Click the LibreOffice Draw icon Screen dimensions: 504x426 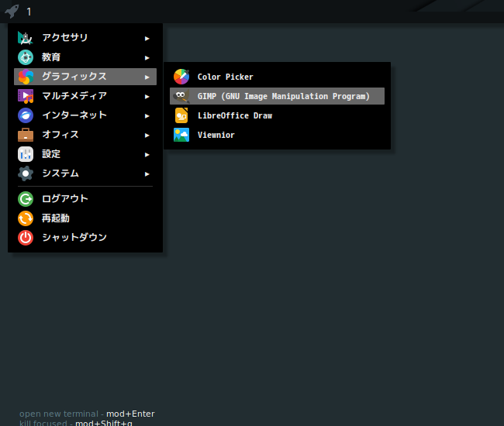click(181, 115)
